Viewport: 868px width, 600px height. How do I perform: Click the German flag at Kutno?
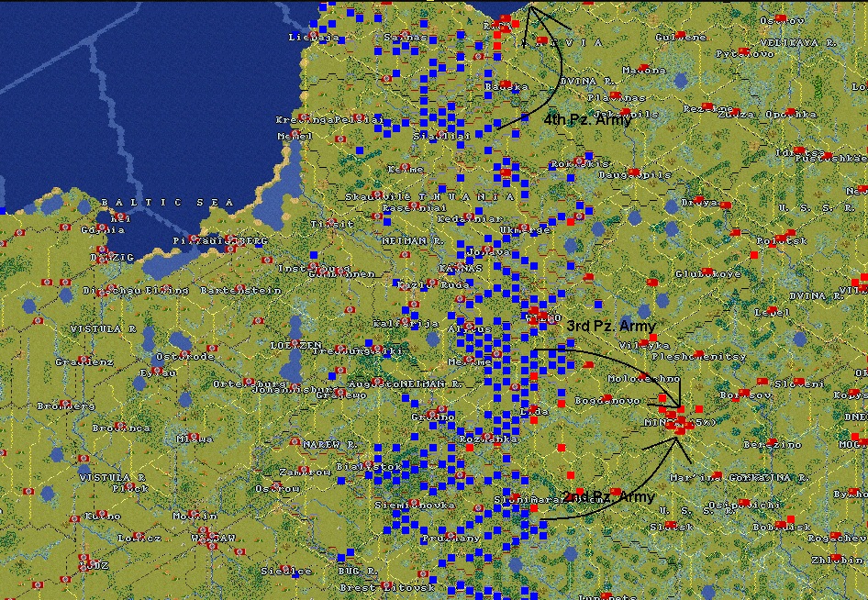[x=102, y=514]
